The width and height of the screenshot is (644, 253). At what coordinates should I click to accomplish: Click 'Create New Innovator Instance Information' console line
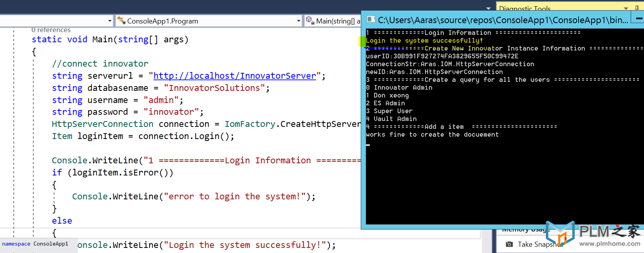click(505, 49)
